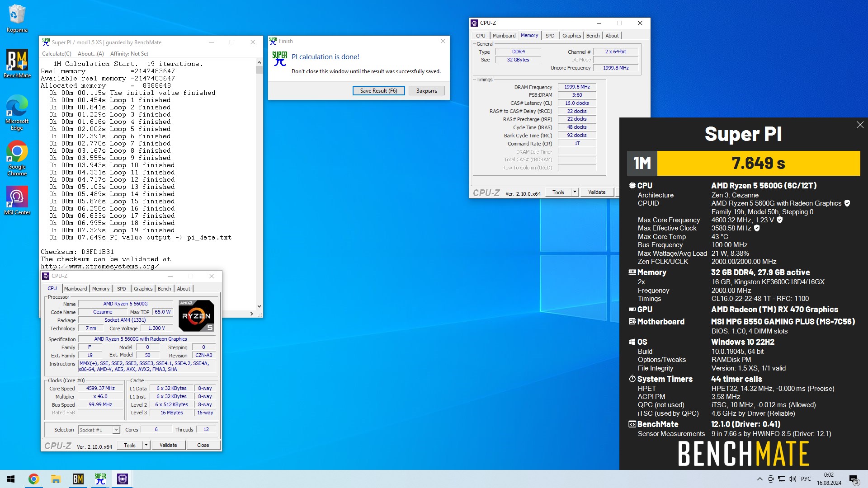Click the DRAM Frequency 1999.6 MHz value
The image size is (868, 488).
click(x=577, y=87)
